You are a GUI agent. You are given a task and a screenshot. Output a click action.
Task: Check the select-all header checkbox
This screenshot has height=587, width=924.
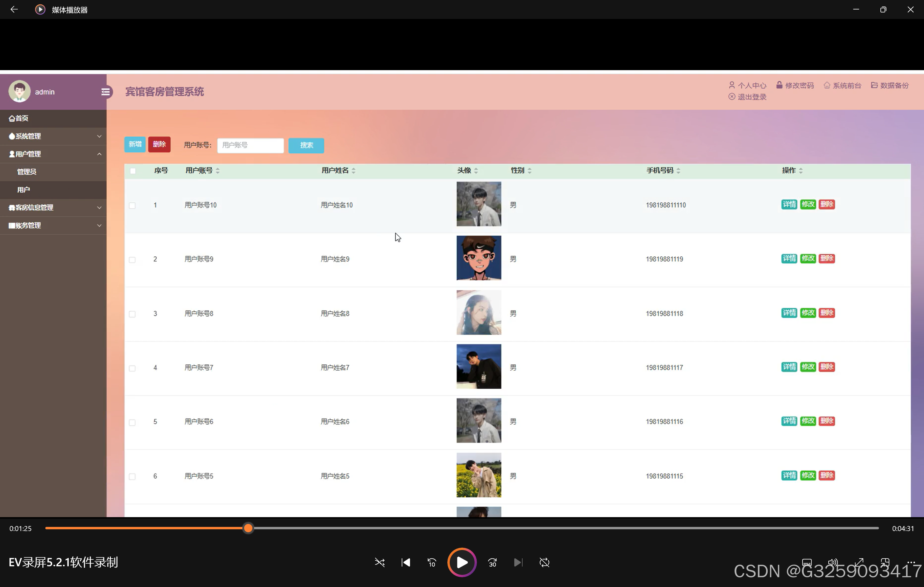point(133,171)
